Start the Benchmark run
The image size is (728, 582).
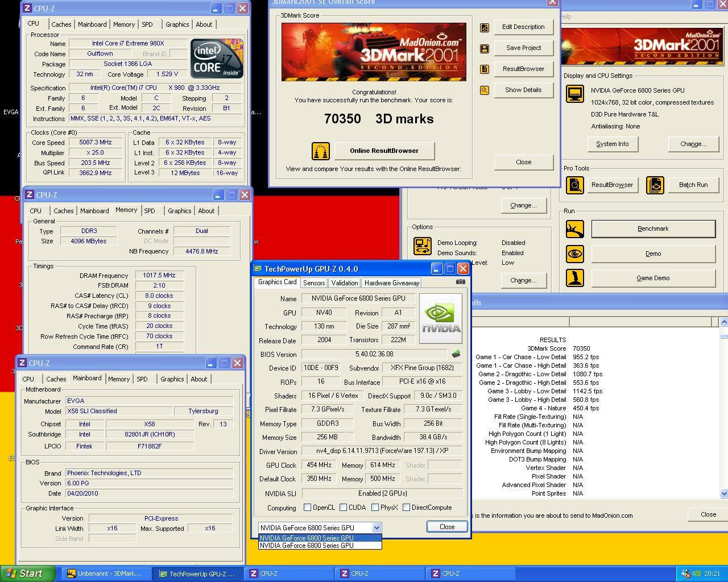coord(653,228)
